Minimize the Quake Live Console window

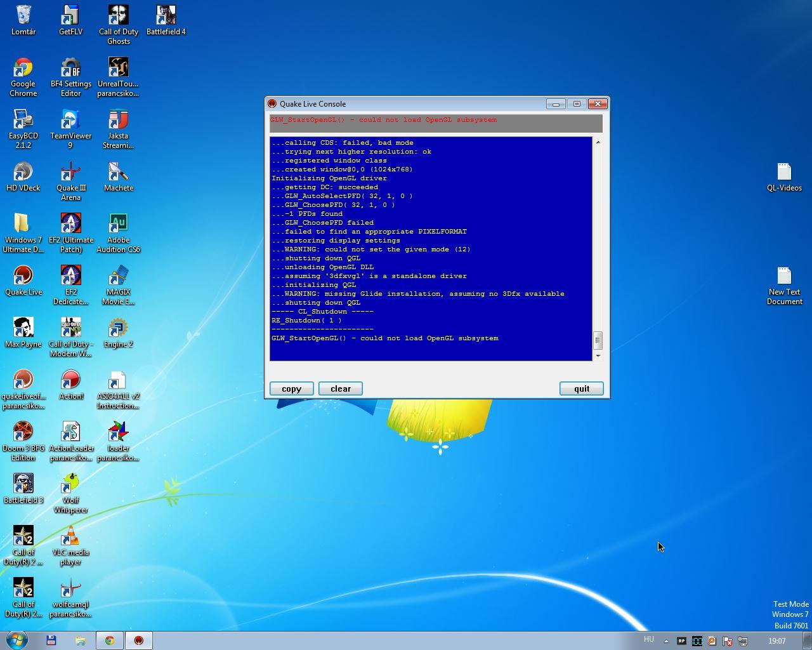[x=556, y=103]
